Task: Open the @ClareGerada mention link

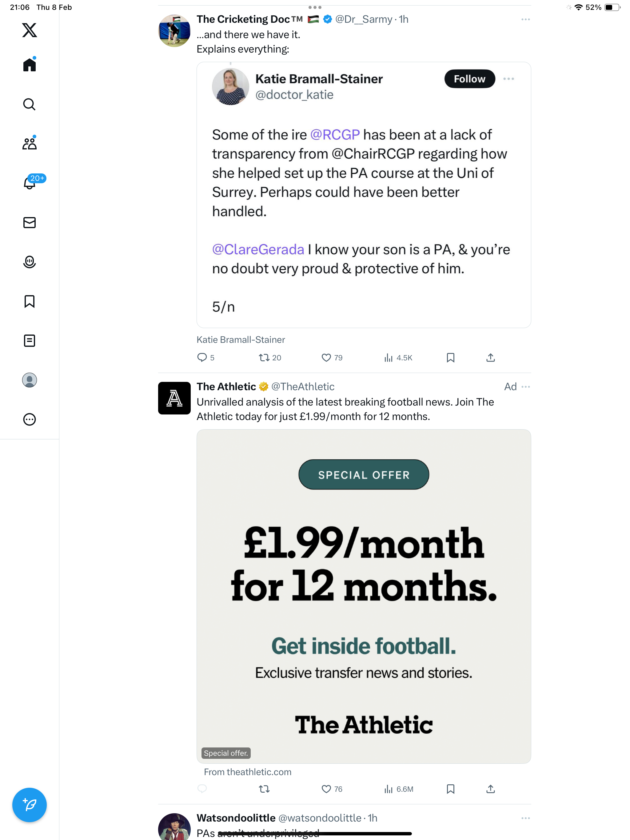Action: [x=258, y=249]
